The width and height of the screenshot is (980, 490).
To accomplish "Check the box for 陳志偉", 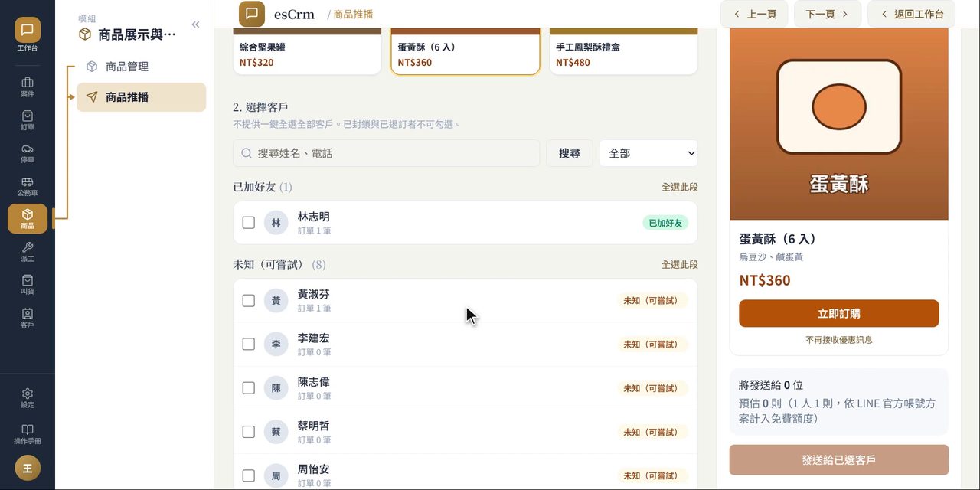I will [248, 388].
